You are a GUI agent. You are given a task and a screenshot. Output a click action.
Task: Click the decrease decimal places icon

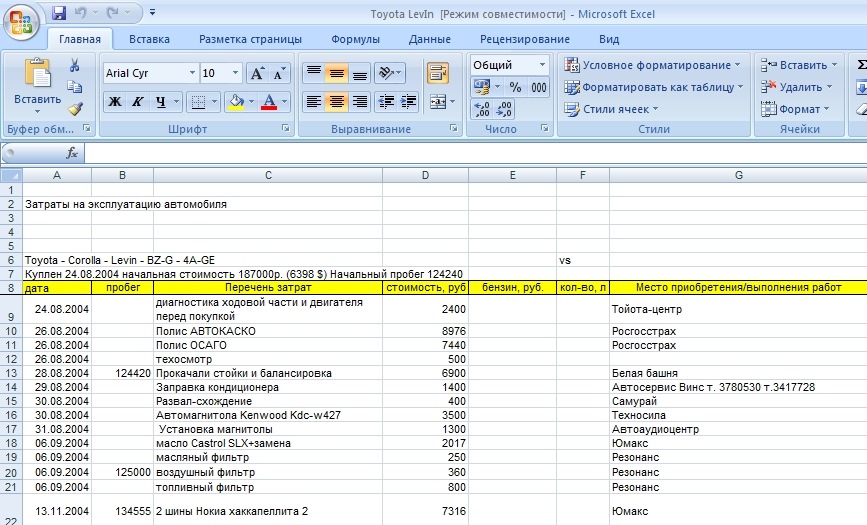(x=504, y=109)
